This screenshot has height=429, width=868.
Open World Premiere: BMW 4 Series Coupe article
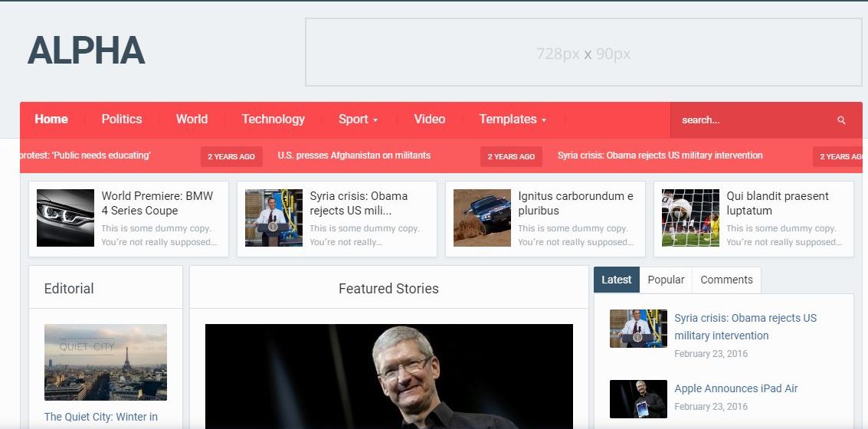[x=157, y=203]
